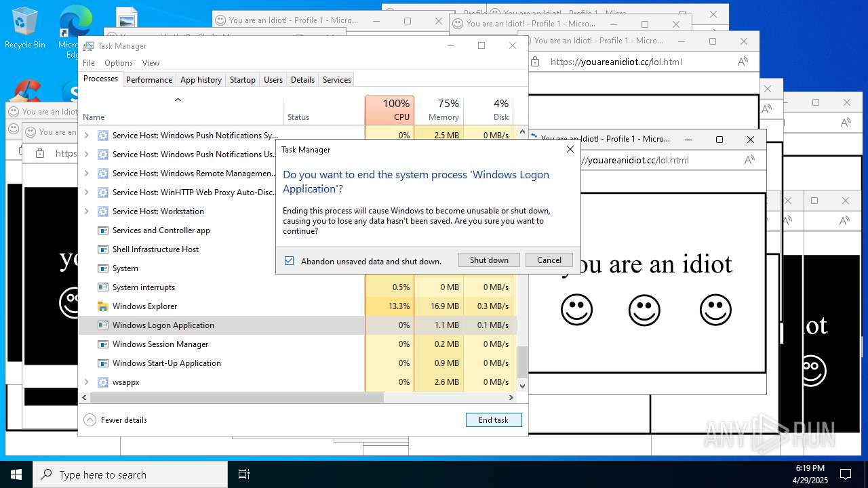Viewport: 868px width, 488px height.
Task: Click the vertical scrollbar thumb in process list
Action: click(x=522, y=362)
